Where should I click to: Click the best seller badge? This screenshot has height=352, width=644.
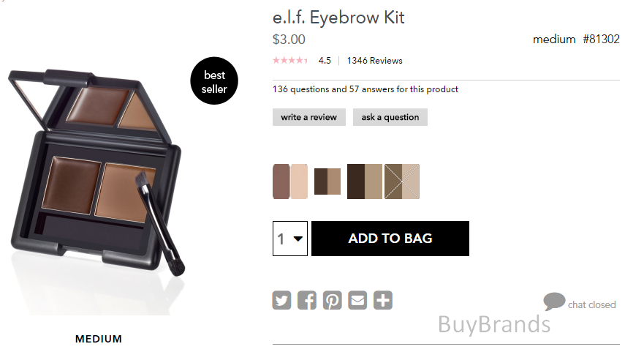(x=214, y=81)
